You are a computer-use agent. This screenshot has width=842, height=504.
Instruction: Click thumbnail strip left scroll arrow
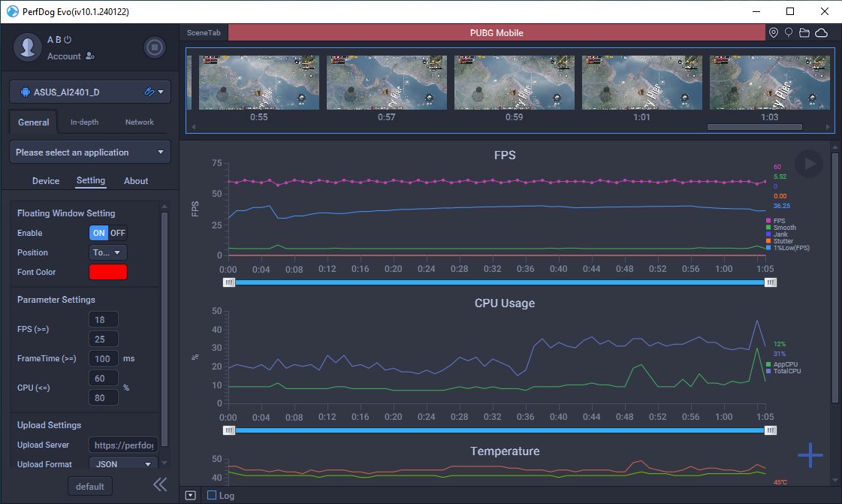(193, 127)
